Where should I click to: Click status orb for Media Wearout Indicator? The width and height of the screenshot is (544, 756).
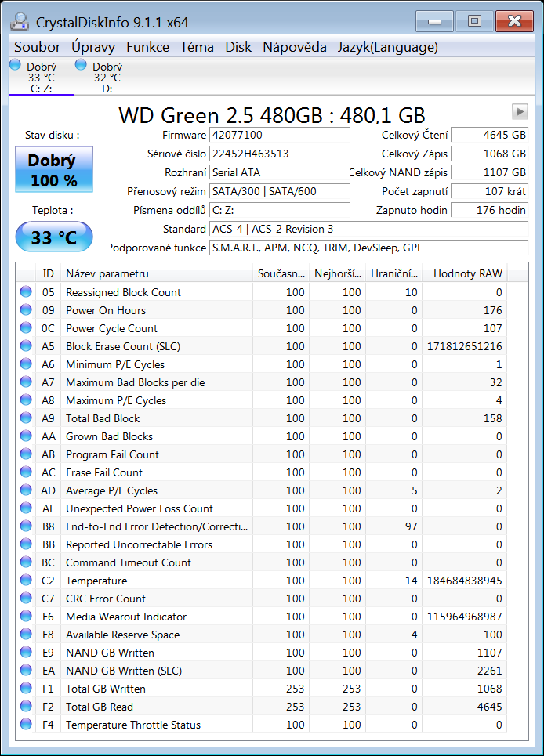(27, 617)
